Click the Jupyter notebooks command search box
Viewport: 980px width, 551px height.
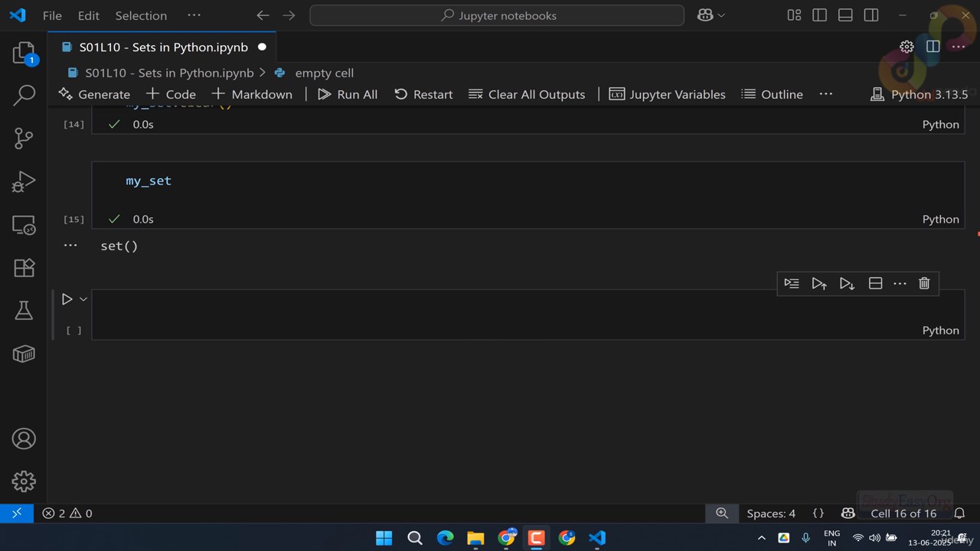(x=497, y=15)
